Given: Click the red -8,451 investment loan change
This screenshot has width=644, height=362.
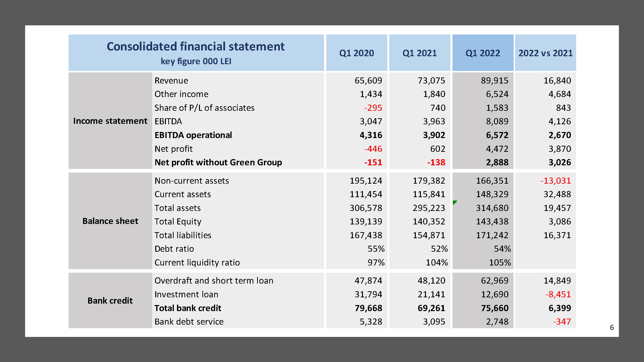Looking at the screenshot, I should (x=558, y=294).
